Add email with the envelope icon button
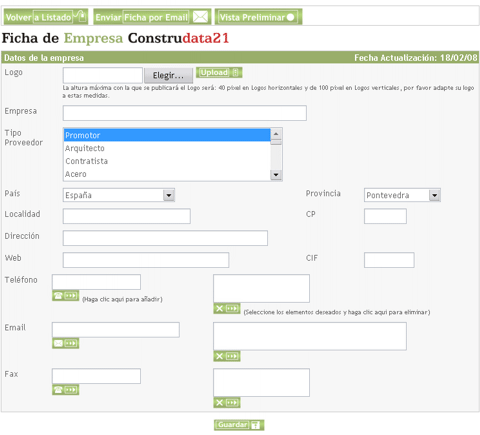The image size is (480, 435). [66, 343]
